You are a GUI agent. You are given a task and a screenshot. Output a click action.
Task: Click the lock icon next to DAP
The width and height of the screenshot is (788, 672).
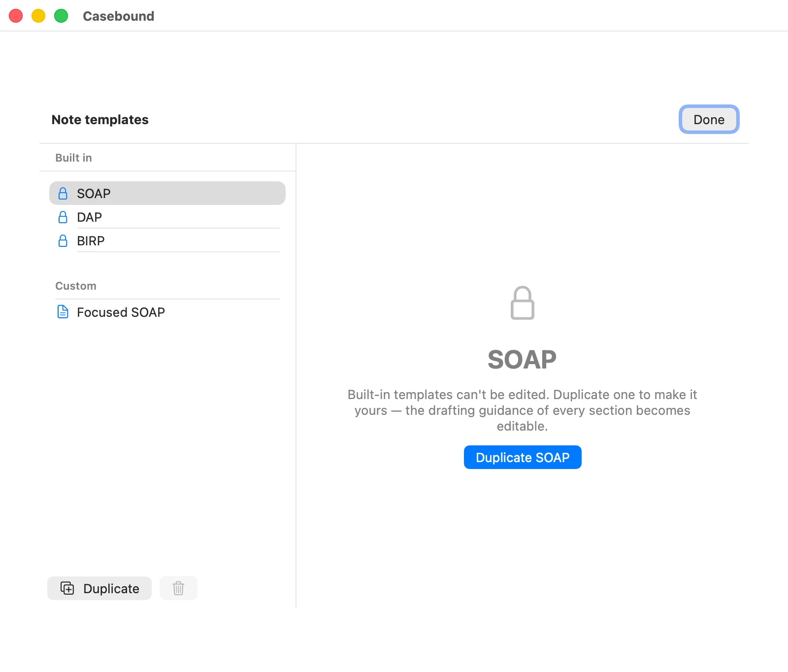coord(63,217)
